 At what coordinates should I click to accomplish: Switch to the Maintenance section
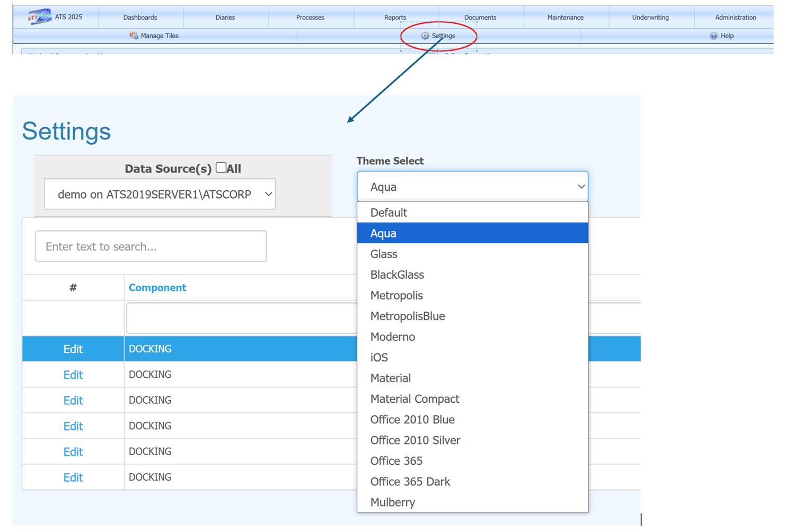point(565,17)
